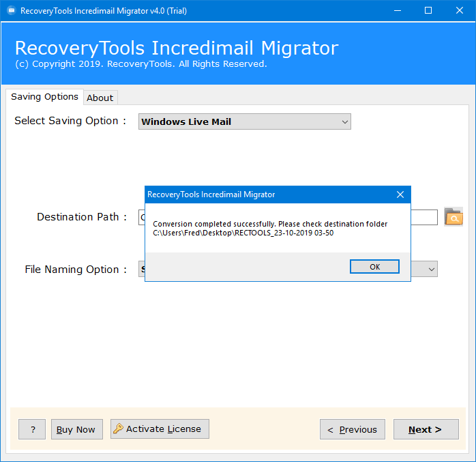Click the copyright 2019 RecoveryTools text

141,64
